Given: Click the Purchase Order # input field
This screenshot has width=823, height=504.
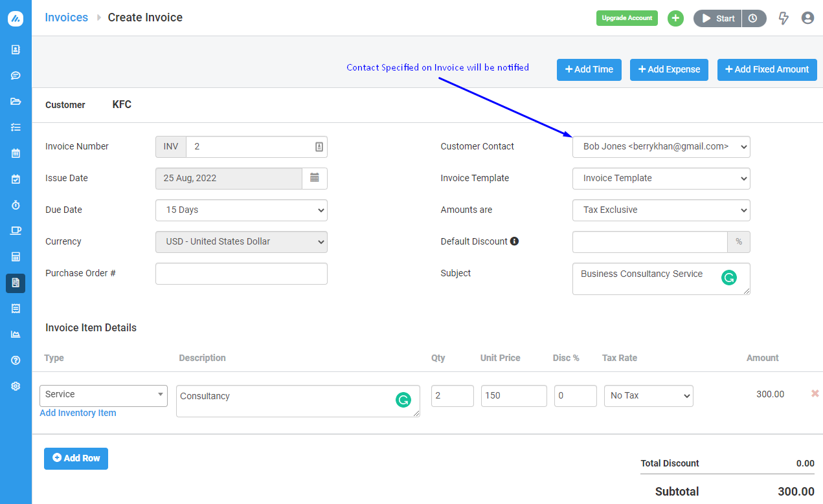Looking at the screenshot, I should 241,274.
